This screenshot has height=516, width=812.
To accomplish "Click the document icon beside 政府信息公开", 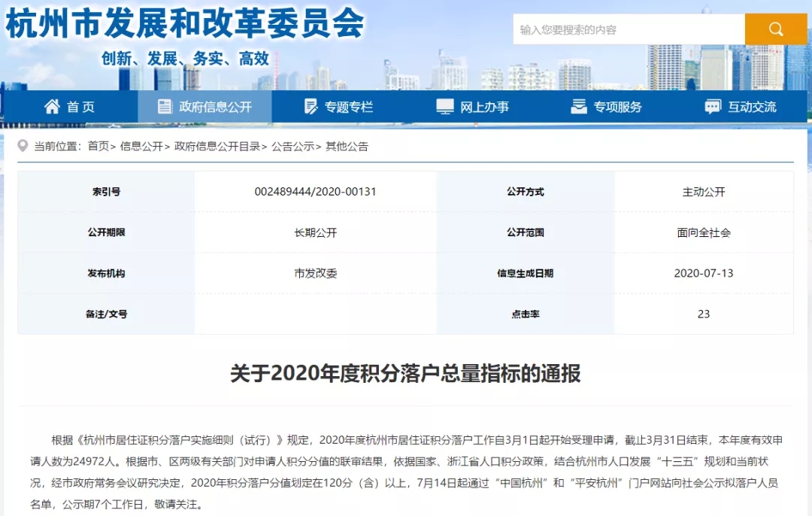I will click(x=165, y=106).
